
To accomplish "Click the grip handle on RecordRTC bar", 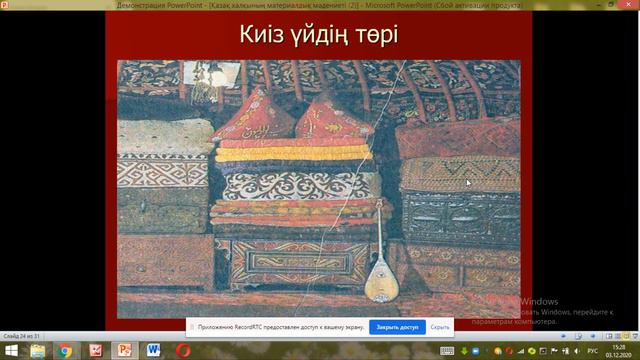I will [192, 327].
